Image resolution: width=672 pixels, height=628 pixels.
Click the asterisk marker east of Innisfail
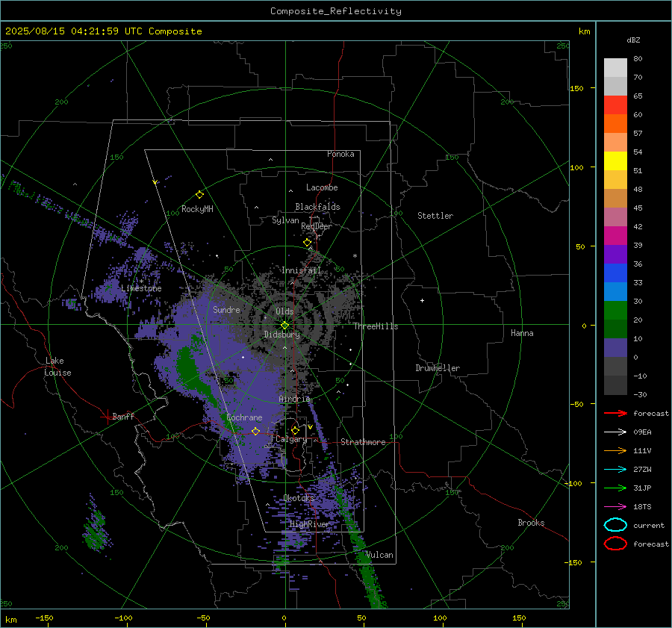tap(355, 256)
